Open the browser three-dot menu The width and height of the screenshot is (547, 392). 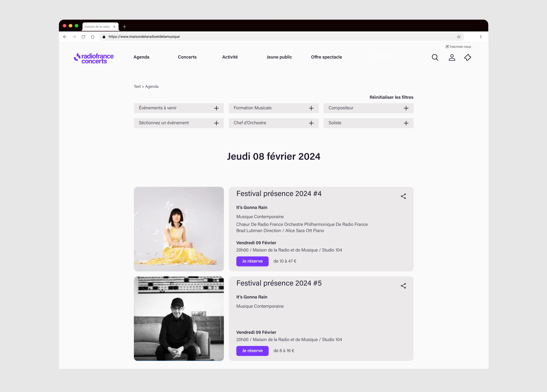[x=481, y=37]
